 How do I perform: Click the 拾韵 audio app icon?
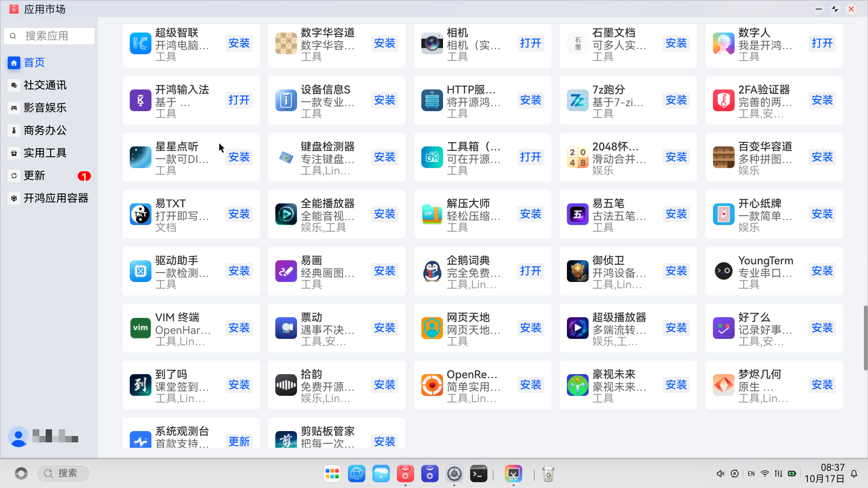click(x=286, y=385)
